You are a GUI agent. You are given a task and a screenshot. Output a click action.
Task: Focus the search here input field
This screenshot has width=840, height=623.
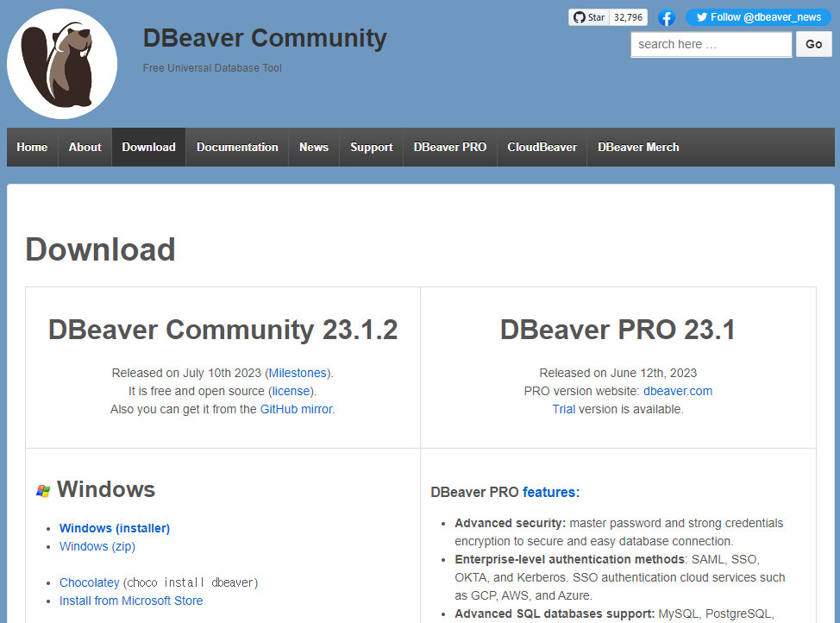pyautogui.click(x=711, y=45)
